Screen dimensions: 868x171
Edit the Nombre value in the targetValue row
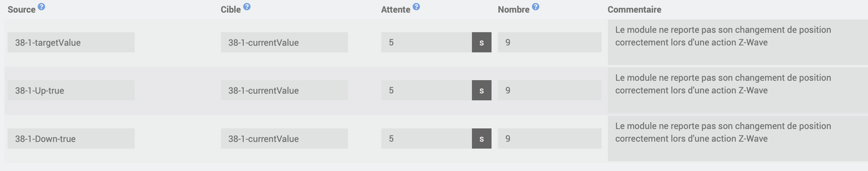click(550, 42)
